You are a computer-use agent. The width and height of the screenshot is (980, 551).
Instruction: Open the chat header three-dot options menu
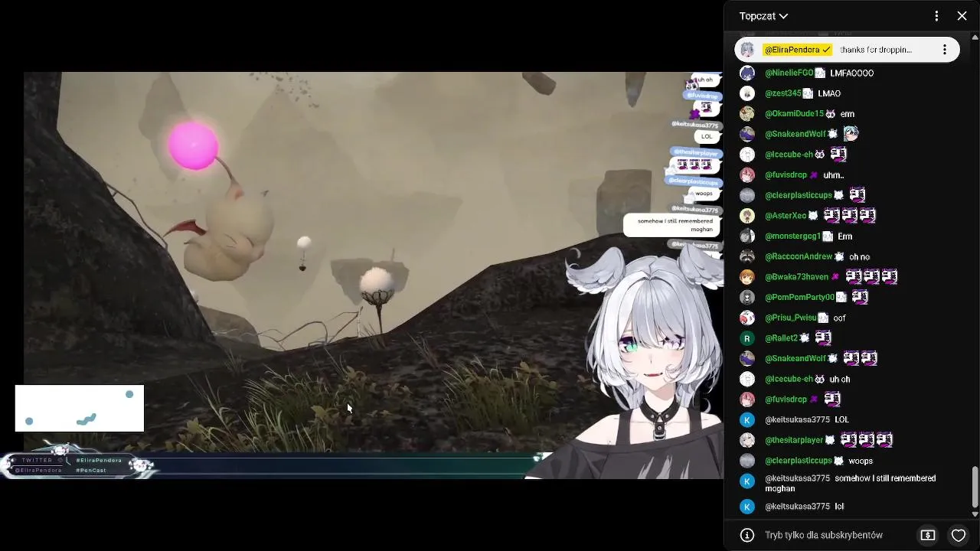[x=936, y=16]
